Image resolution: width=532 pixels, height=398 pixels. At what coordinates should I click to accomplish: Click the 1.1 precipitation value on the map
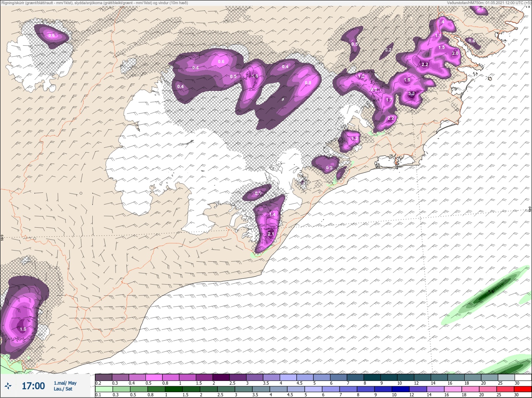pyautogui.click(x=438, y=36)
